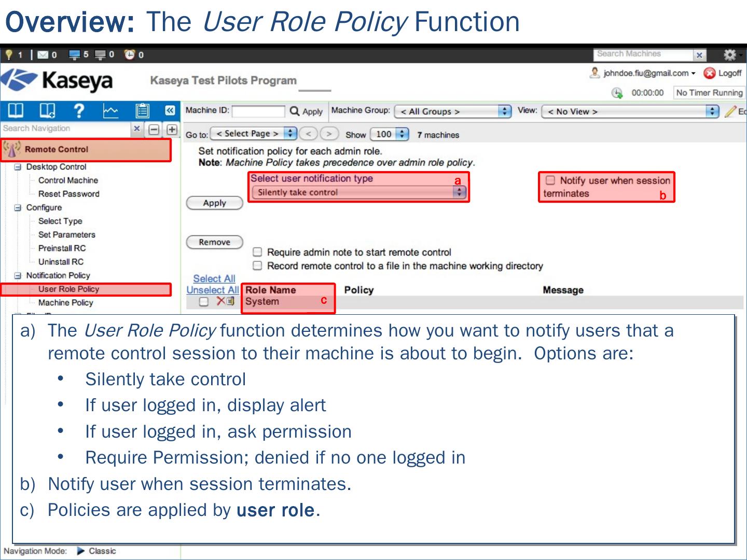Check Require admin note to start remote control
The height and width of the screenshot is (560, 747).
257,253
